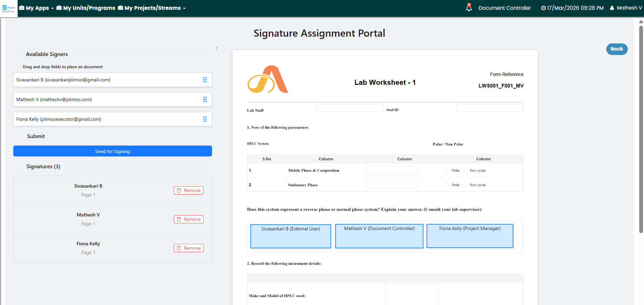Click drag handle for Fiona Kelly signer

[205, 119]
